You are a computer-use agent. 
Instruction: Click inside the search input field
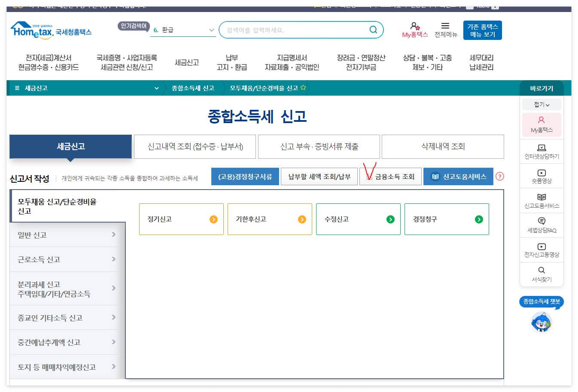click(292, 29)
